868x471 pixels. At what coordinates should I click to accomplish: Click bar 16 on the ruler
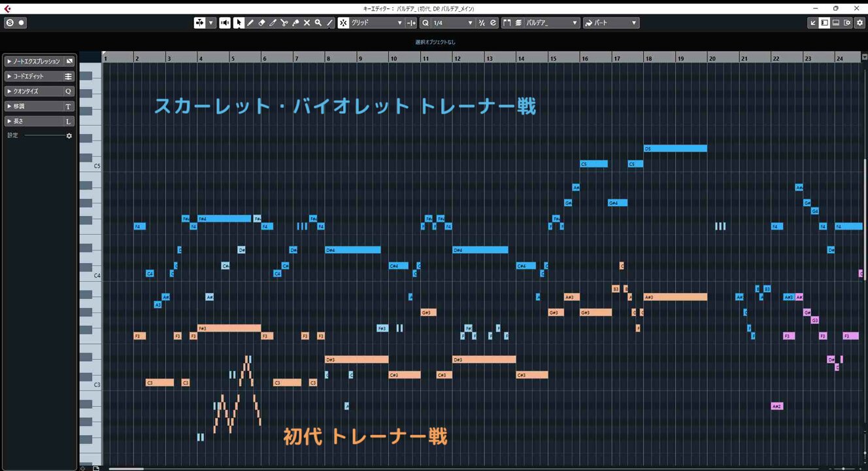coord(585,58)
